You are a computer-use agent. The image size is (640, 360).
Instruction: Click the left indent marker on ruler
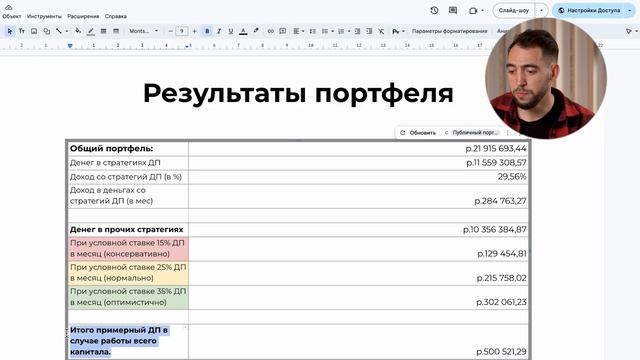point(70,46)
